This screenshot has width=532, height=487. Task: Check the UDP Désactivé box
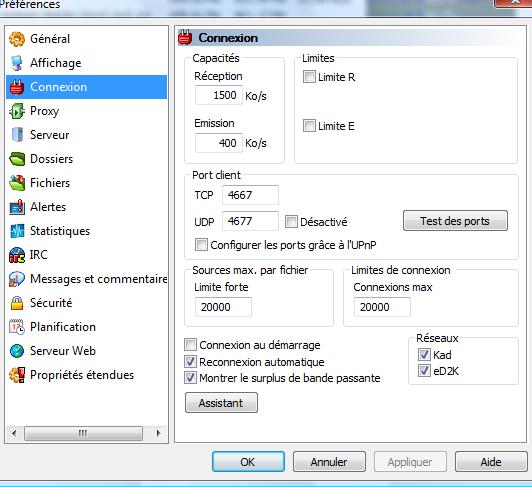pyautogui.click(x=291, y=222)
